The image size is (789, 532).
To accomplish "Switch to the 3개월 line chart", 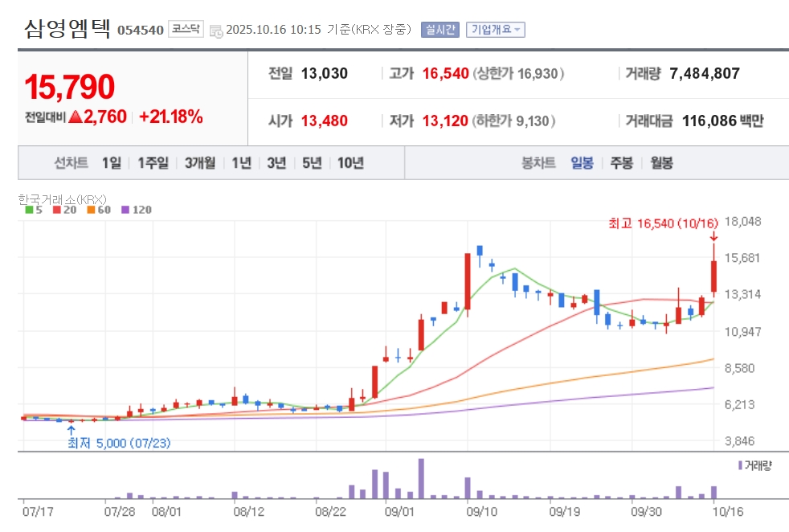I will [x=200, y=163].
